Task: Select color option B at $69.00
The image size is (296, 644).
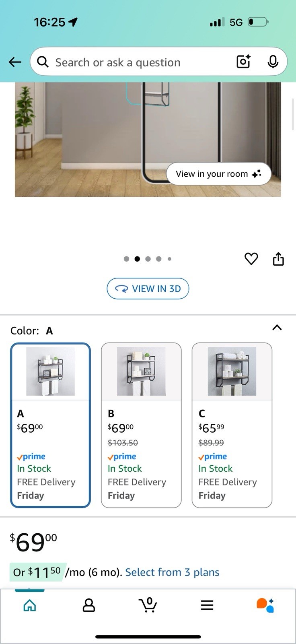Action: tap(141, 425)
